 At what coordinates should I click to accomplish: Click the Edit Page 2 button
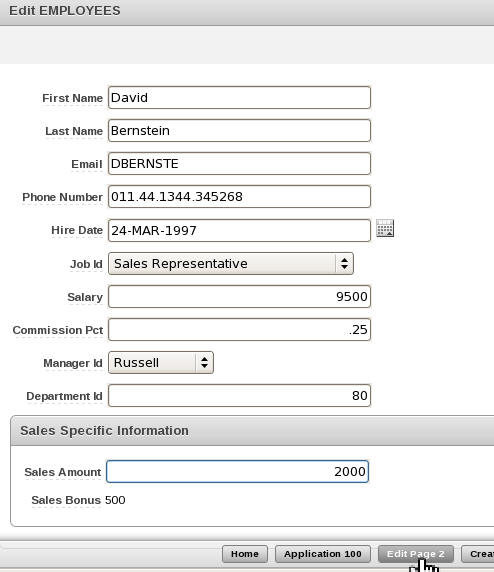point(416,554)
